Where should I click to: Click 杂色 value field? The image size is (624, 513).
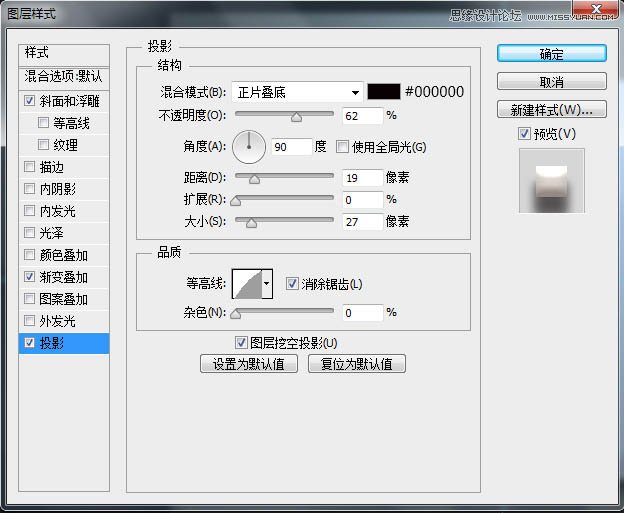pos(363,312)
